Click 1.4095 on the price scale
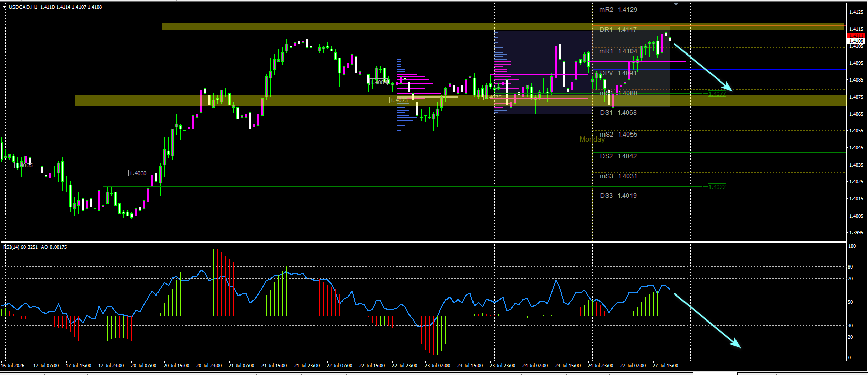The width and height of the screenshot is (868, 375). tap(856, 63)
